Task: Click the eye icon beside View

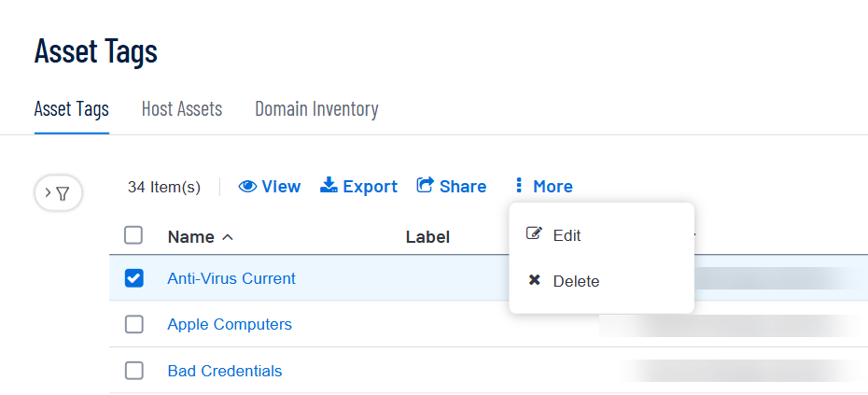Action: coord(247,187)
